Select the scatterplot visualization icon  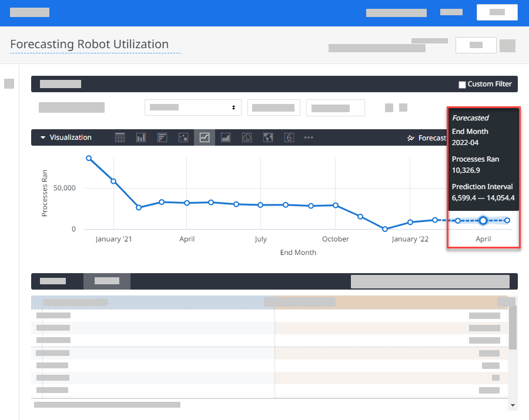183,137
